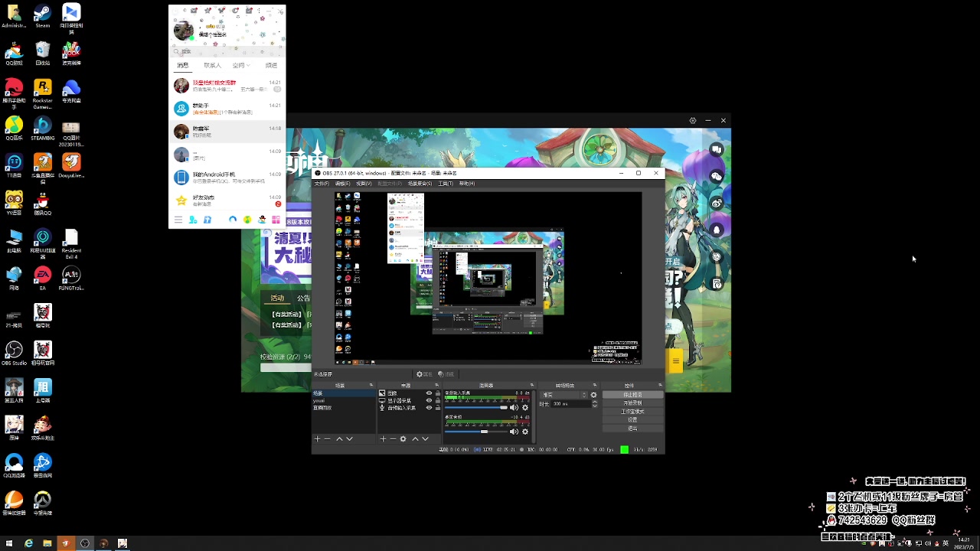
Task: Open source properties gear in OBS sources toolbar
Action: [x=403, y=439]
